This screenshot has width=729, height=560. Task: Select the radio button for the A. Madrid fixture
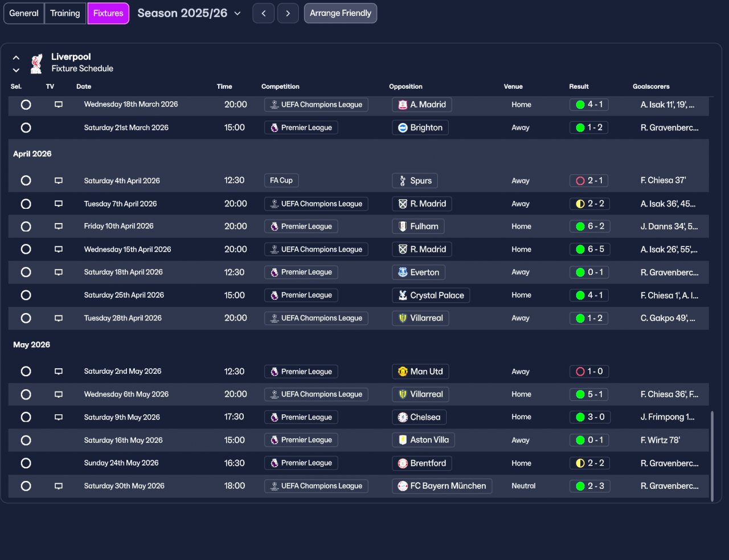click(26, 105)
